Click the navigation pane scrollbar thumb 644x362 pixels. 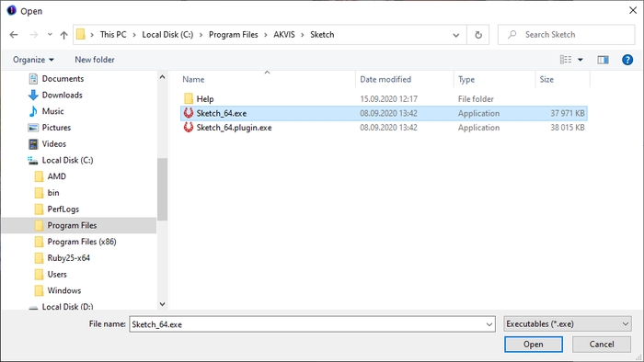[x=162, y=189]
